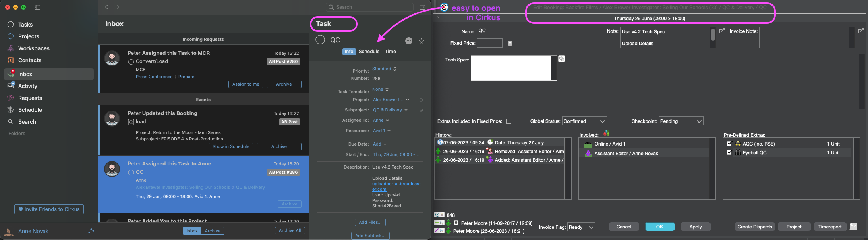The image size is (868, 240).
Task: Click the Tech Spec attachment paperclip icon
Action: click(562, 59)
